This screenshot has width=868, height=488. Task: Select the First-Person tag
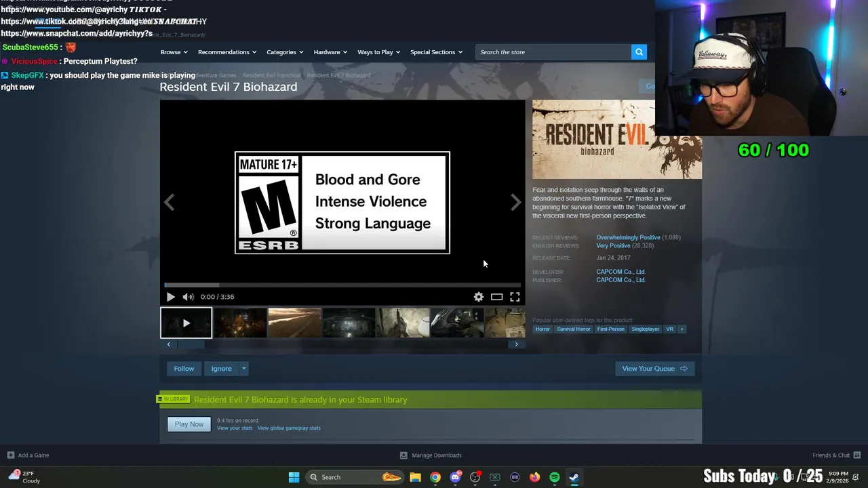point(611,329)
